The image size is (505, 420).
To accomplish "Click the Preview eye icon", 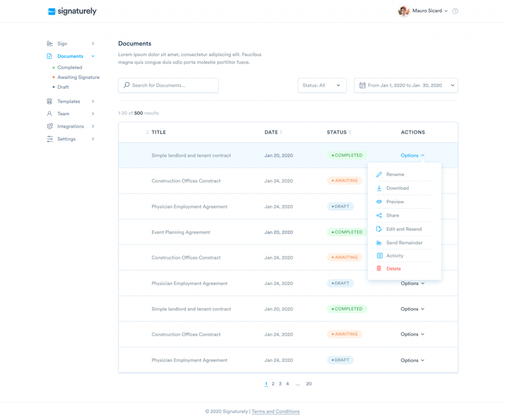I will (379, 202).
